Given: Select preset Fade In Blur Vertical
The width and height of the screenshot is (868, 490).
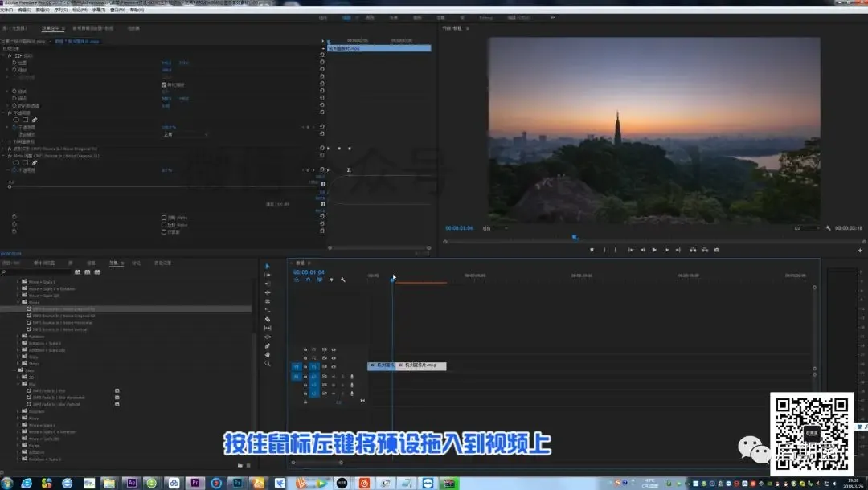Looking at the screenshot, I should (56, 404).
